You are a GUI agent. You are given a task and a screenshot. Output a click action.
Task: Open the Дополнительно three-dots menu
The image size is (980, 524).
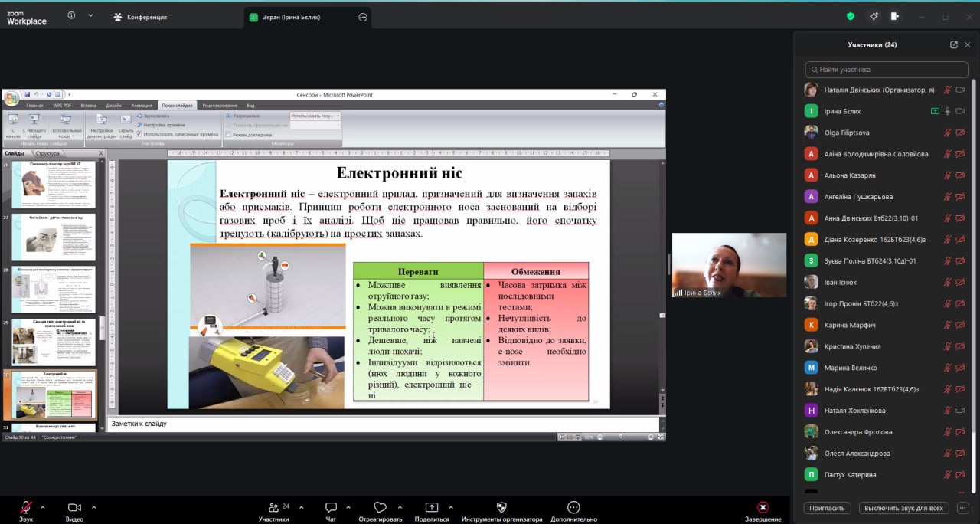(x=573, y=507)
